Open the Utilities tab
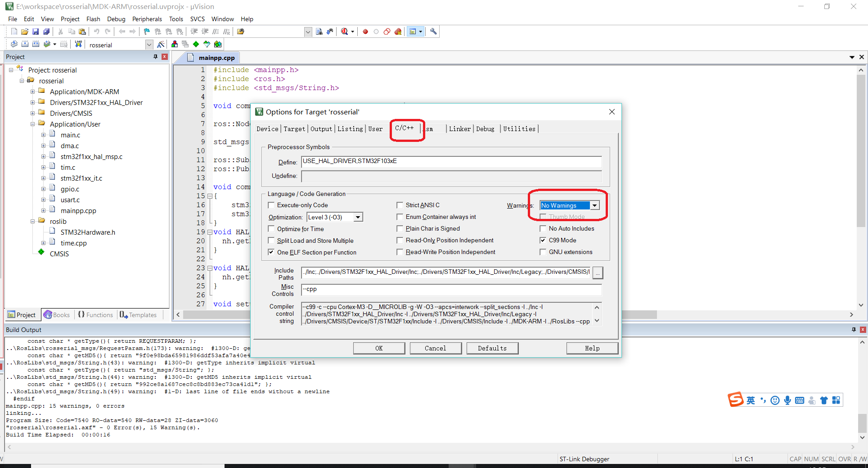This screenshot has height=468, width=868. click(x=519, y=129)
